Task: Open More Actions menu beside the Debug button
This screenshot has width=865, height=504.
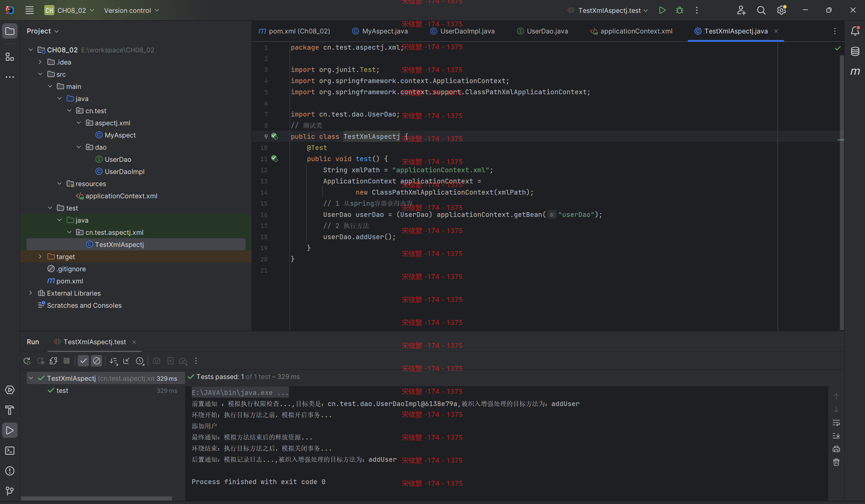Action: (697, 10)
